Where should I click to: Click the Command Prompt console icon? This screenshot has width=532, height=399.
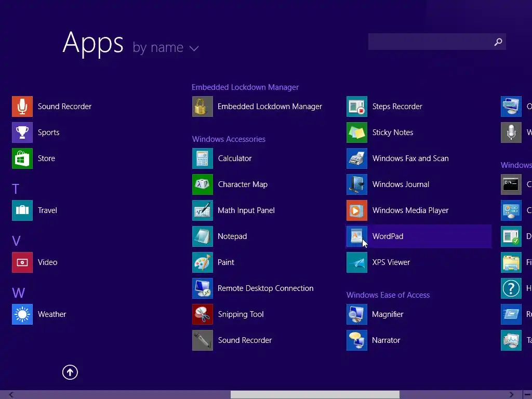click(x=511, y=184)
